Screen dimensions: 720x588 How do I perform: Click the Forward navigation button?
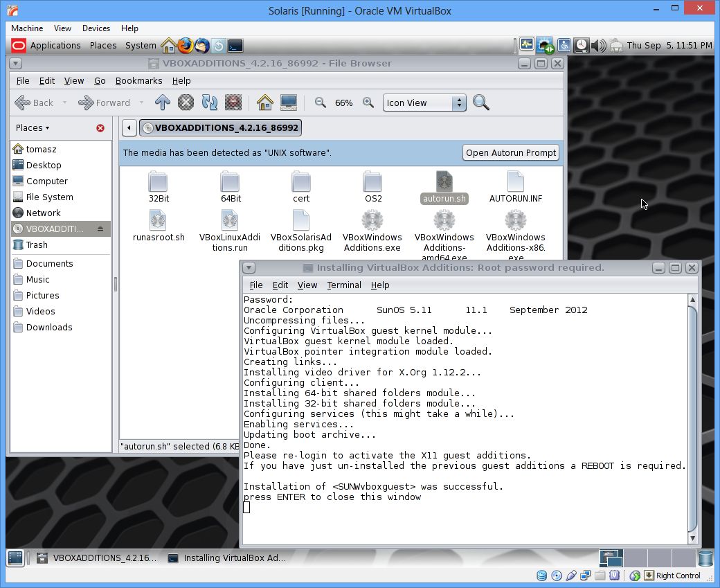pyautogui.click(x=105, y=103)
